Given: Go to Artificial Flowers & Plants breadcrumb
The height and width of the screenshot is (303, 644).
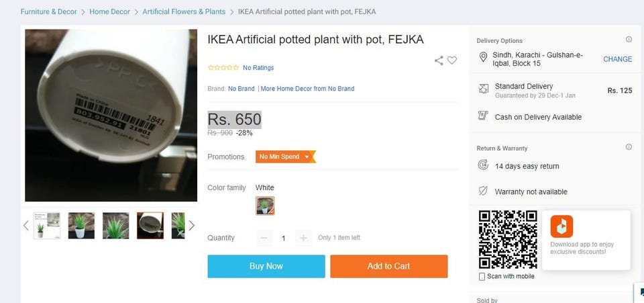Looking at the screenshot, I should point(184,12).
